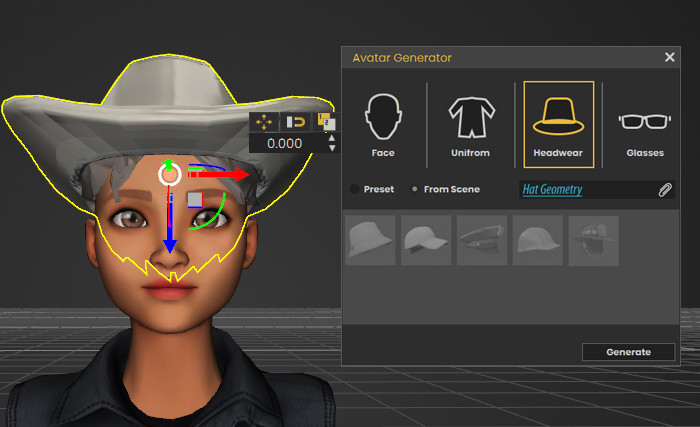700x427 pixels.
Task: Click the move gizmo tool icon
Action: 264,121
